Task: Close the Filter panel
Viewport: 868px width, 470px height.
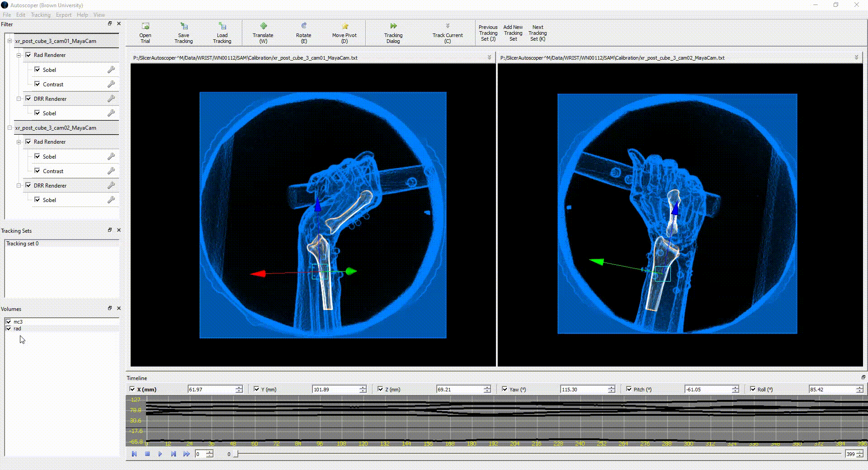Action: point(119,23)
